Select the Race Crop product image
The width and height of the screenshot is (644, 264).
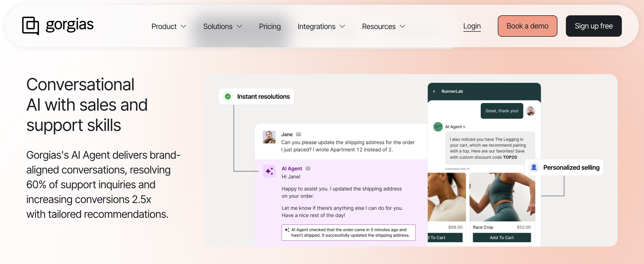click(x=502, y=197)
